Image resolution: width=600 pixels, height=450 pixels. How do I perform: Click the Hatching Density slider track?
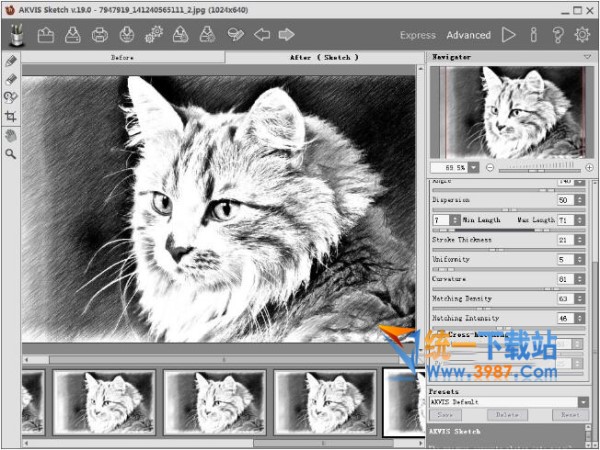click(509, 308)
